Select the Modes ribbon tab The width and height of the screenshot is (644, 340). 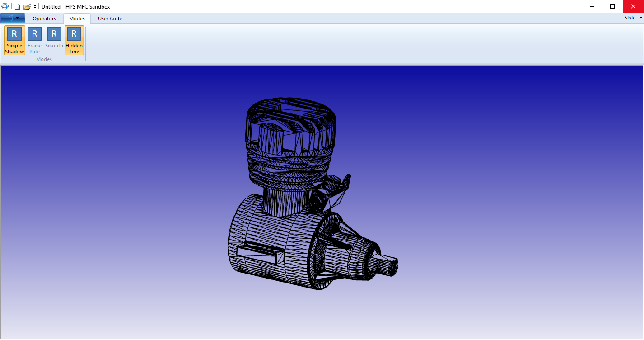pyautogui.click(x=77, y=19)
